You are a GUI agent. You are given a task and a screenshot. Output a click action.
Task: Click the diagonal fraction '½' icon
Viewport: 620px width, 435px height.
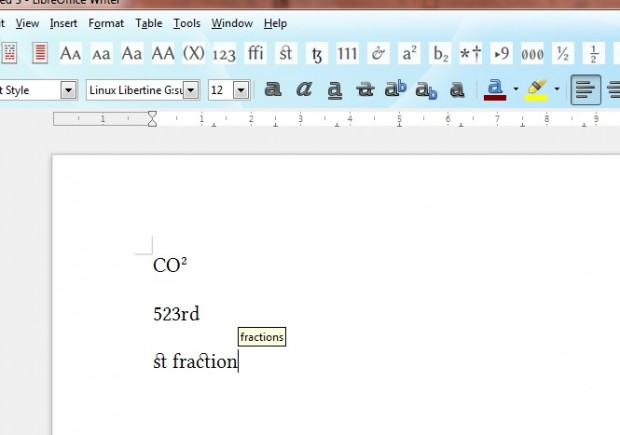click(563, 53)
